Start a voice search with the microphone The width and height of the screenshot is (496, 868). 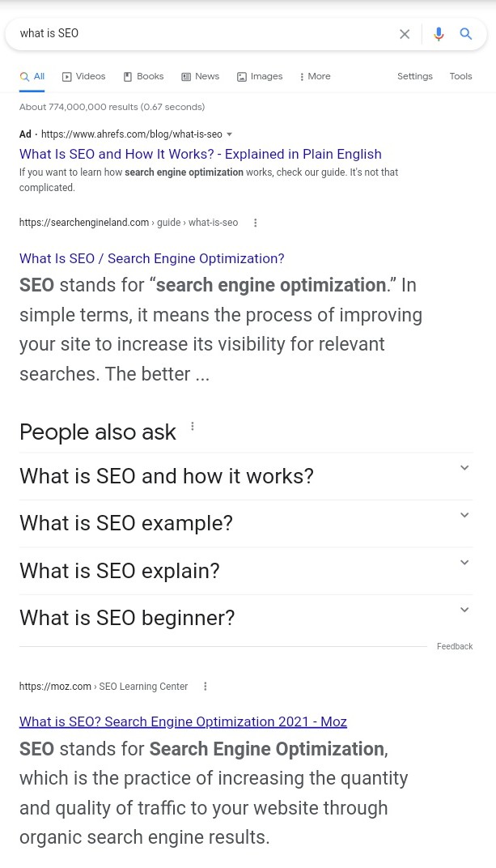point(439,34)
